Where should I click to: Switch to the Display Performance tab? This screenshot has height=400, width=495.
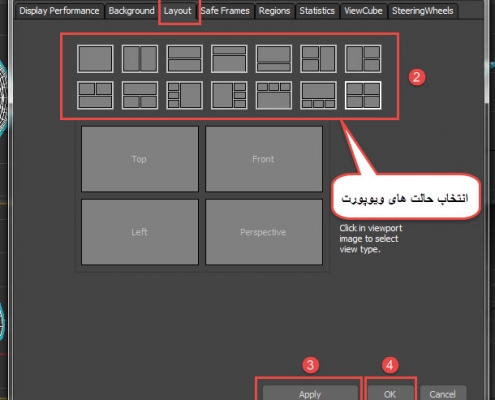[x=59, y=11]
